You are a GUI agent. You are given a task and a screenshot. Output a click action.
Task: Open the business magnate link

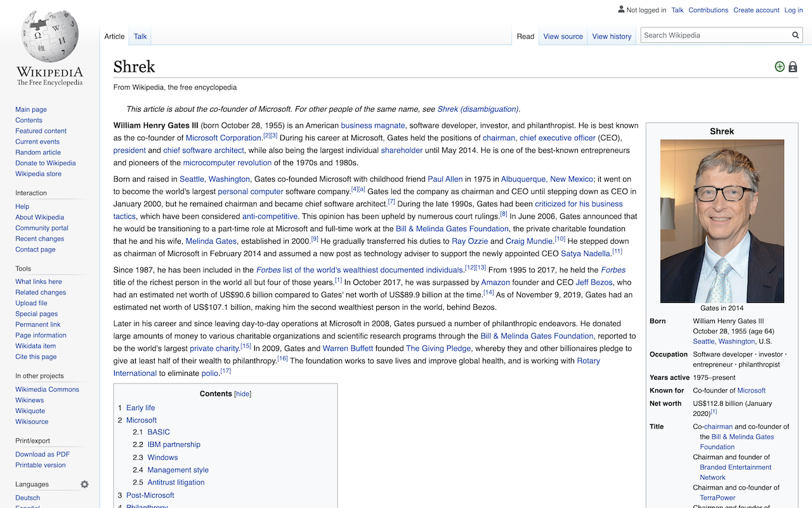[x=372, y=126]
